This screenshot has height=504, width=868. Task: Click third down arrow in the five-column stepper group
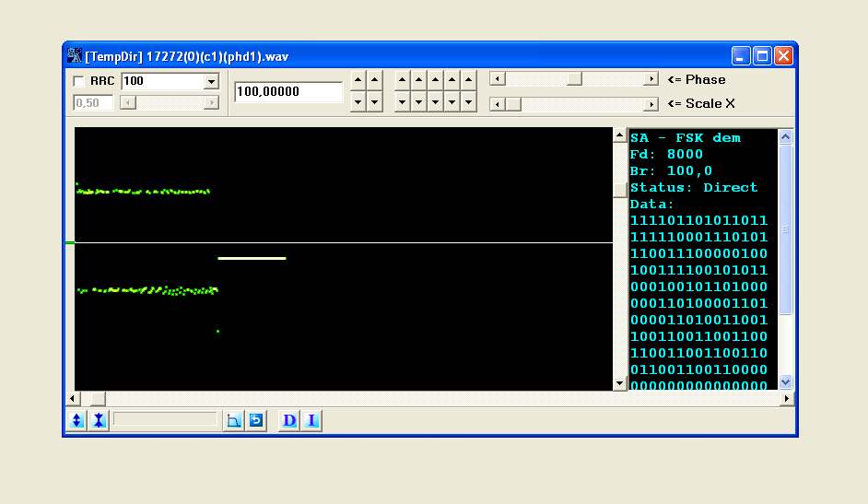[436, 102]
